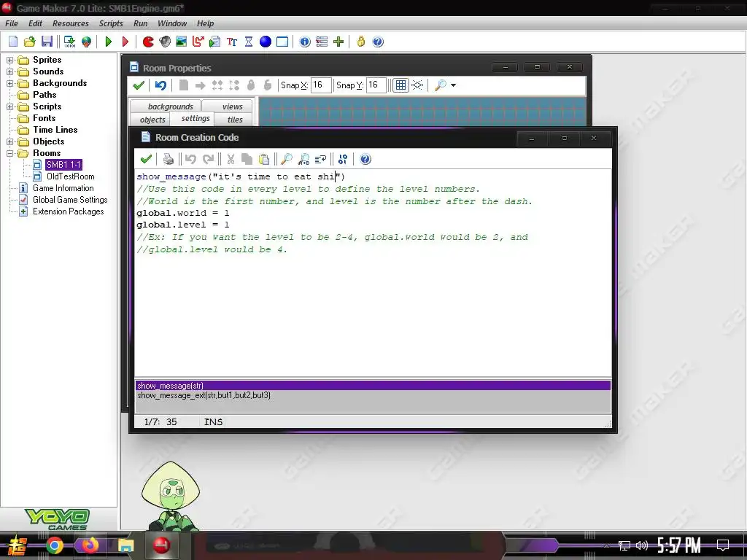
Task: Check code syntax icon
Action: pos(343,159)
